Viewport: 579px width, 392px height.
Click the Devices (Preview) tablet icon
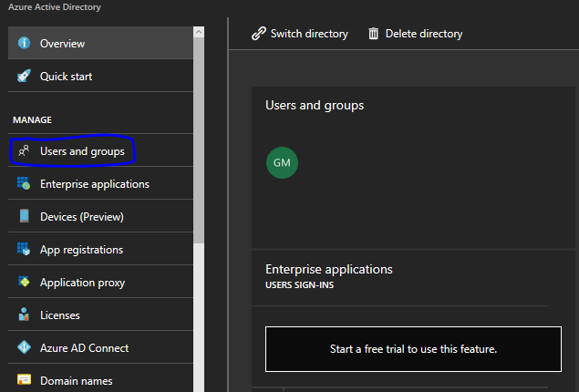[25, 216]
